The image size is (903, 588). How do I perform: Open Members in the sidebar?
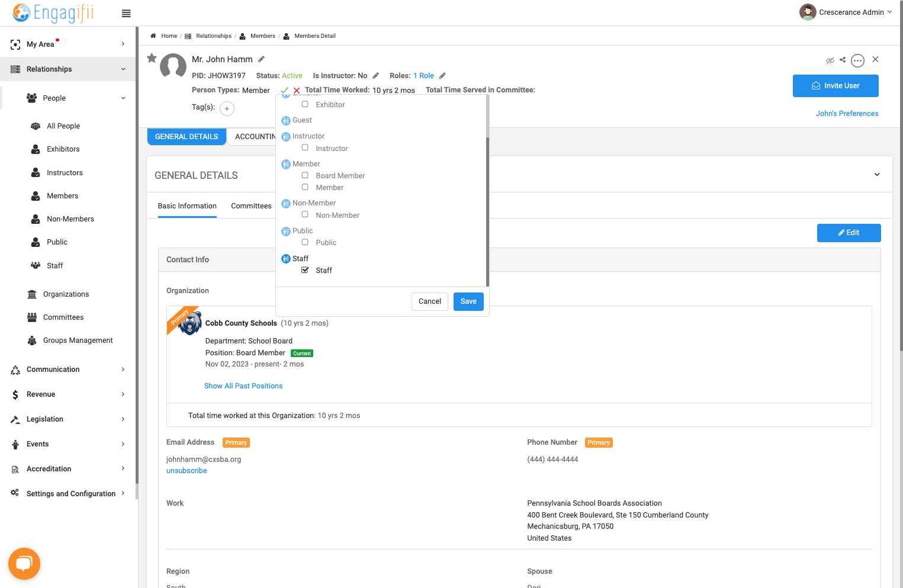(62, 196)
